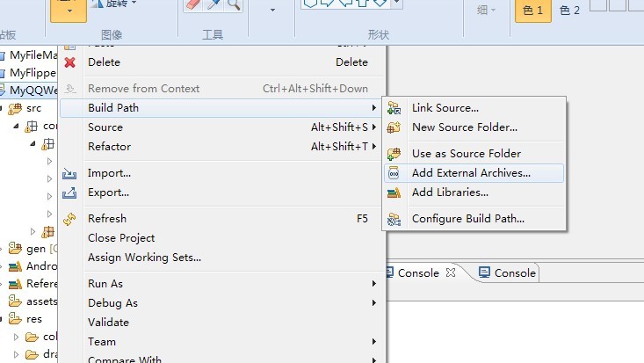Choose Add Libraries... in submenu
This screenshot has height=363, width=644.
click(x=474, y=192)
